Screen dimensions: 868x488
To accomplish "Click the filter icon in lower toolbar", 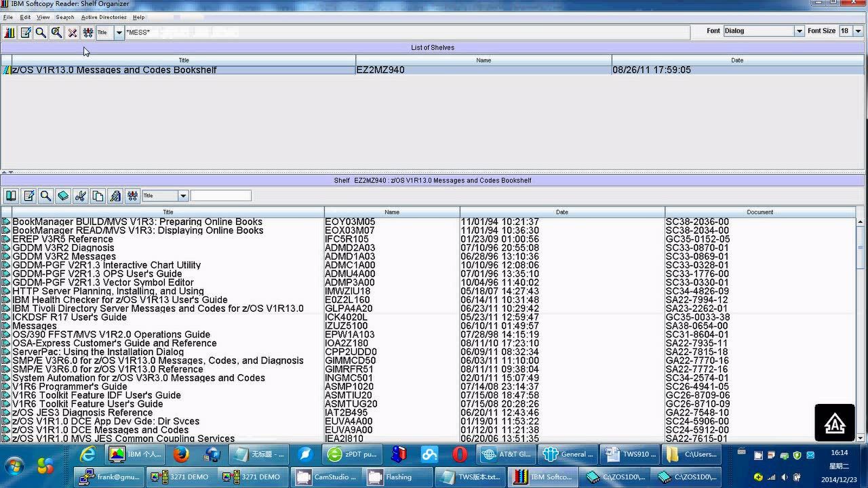I will tap(132, 196).
